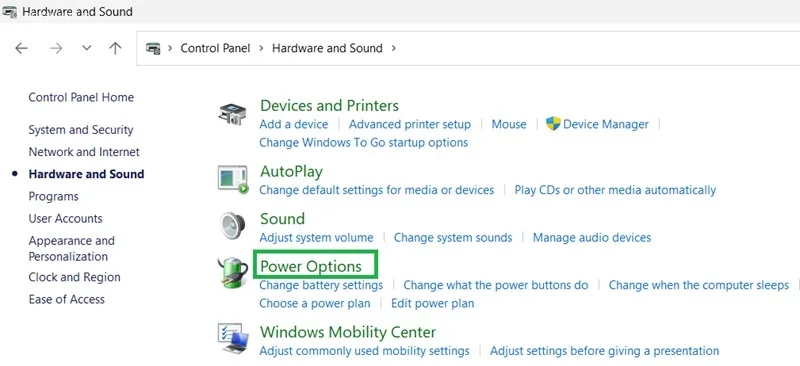Image resolution: width=800 pixels, height=366 pixels.
Task: Click Control Panel Home link
Action: (81, 97)
